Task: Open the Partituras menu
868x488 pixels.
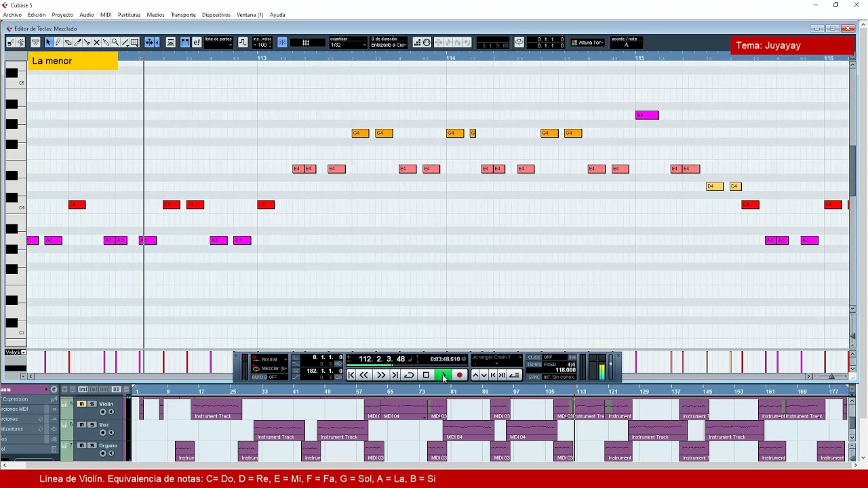Action: point(129,15)
